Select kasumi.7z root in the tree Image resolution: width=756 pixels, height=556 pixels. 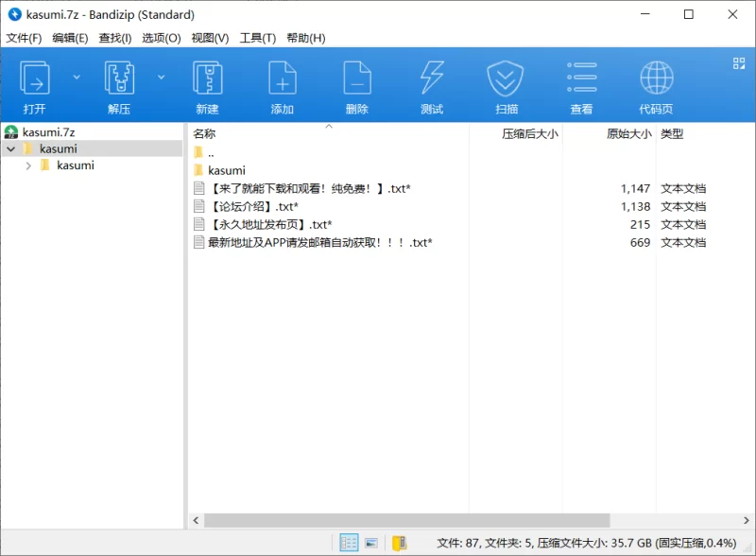[49, 132]
